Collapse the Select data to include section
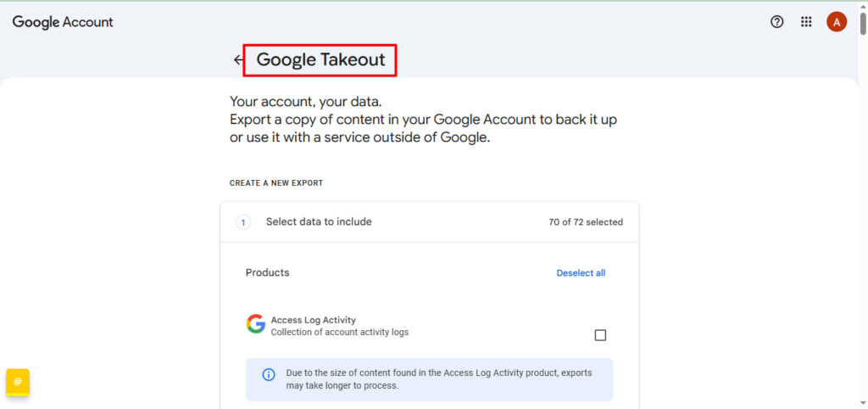 [319, 221]
